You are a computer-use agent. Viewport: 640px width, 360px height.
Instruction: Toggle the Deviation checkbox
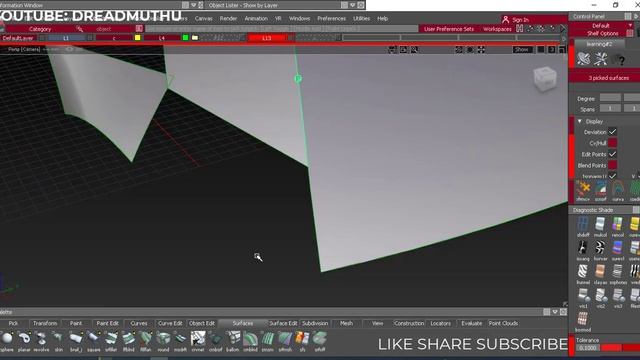coord(612,132)
